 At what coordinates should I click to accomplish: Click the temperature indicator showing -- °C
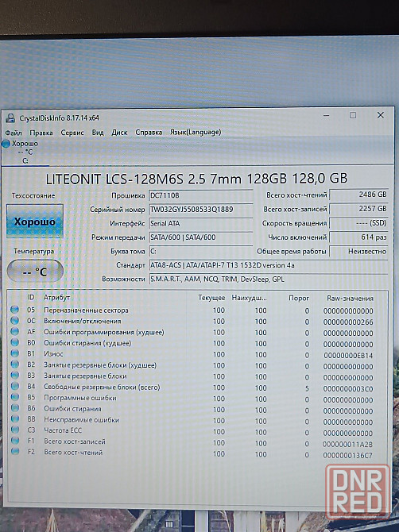click(35, 272)
